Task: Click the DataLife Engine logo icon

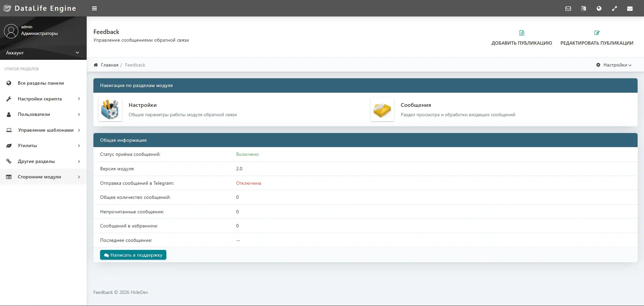Action: [7, 8]
